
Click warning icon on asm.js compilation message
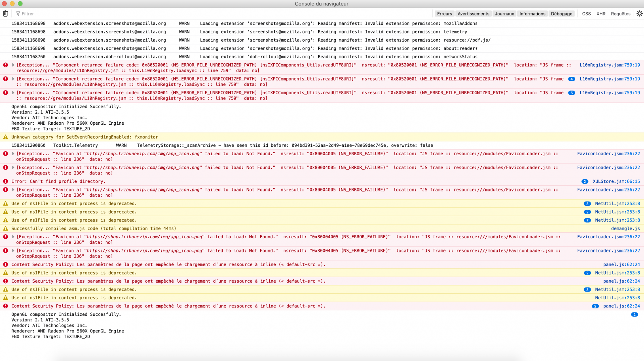click(5, 229)
